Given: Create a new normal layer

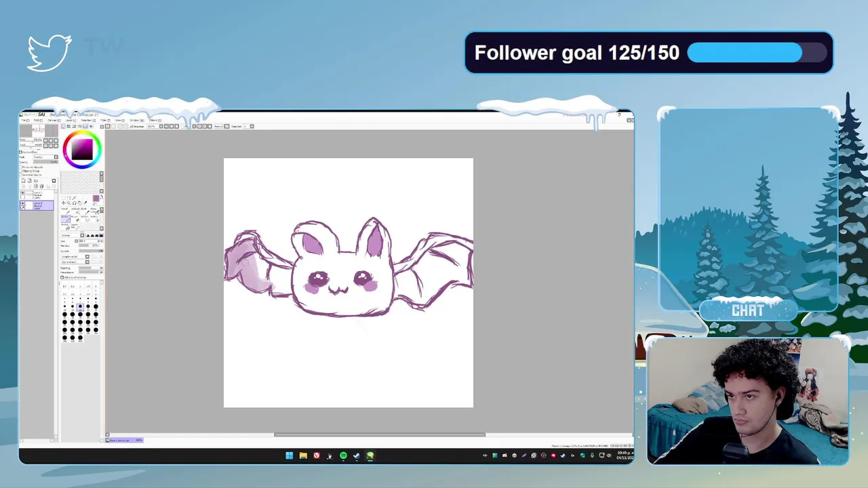Looking at the screenshot, I should (x=23, y=180).
